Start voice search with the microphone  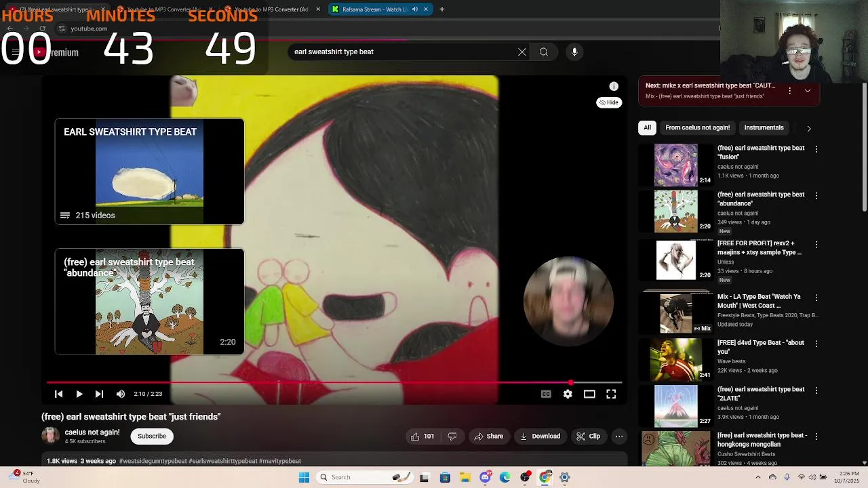click(x=574, y=52)
